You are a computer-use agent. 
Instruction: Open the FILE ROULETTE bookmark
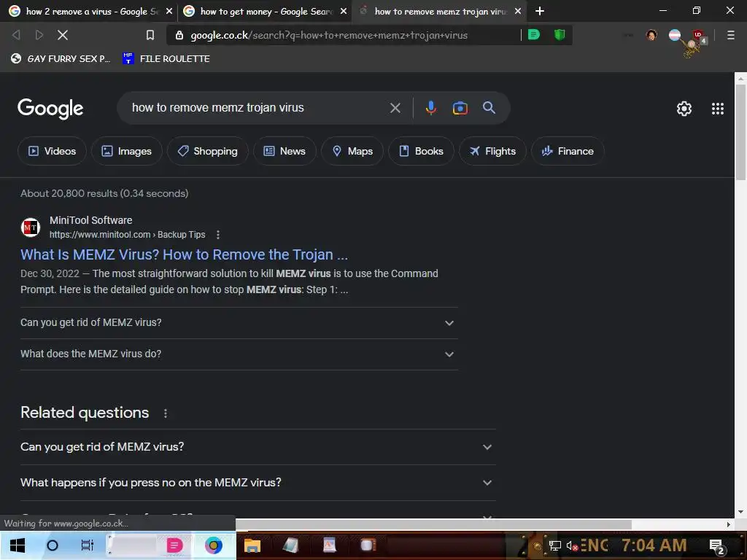click(166, 58)
